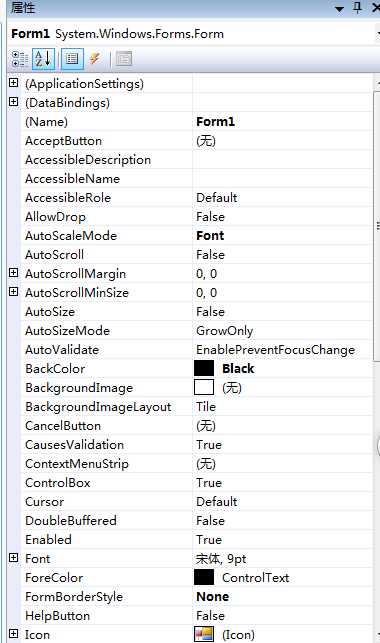Expand the AutoScrollMargin property
This screenshot has height=643, width=380.
click(x=14, y=273)
